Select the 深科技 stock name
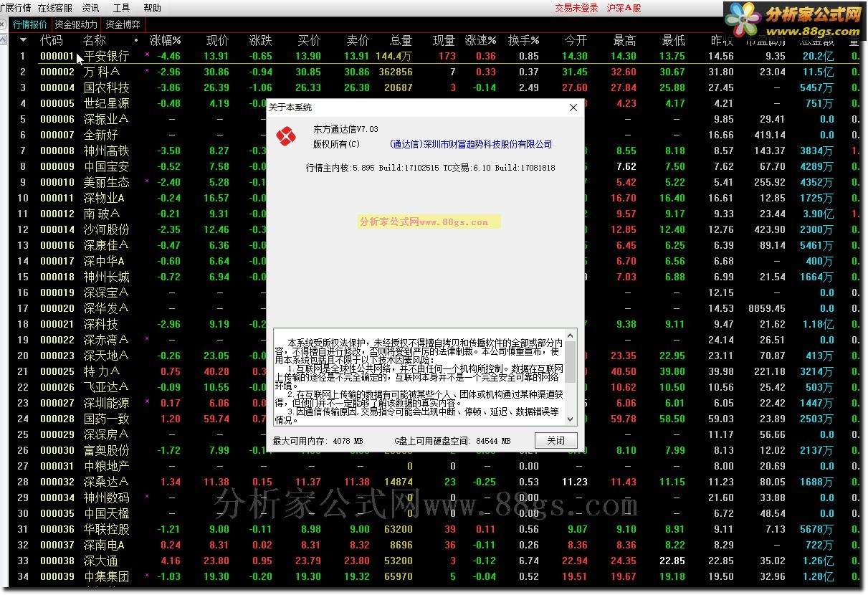Screen dimensions: 868x595 (101, 324)
